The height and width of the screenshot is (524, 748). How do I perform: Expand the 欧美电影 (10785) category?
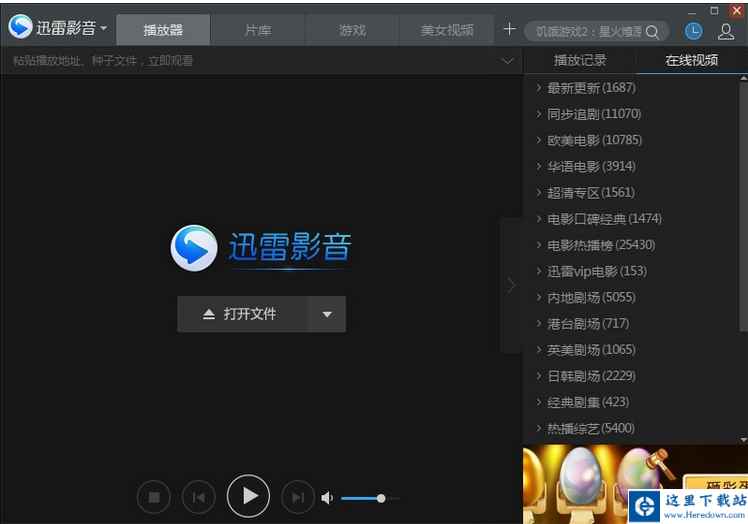point(589,140)
